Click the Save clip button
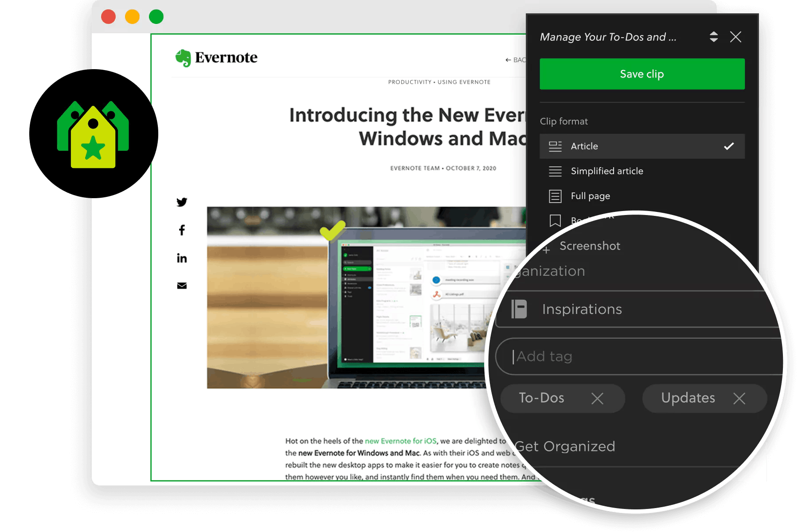The width and height of the screenshot is (798, 532). pyautogui.click(x=642, y=74)
